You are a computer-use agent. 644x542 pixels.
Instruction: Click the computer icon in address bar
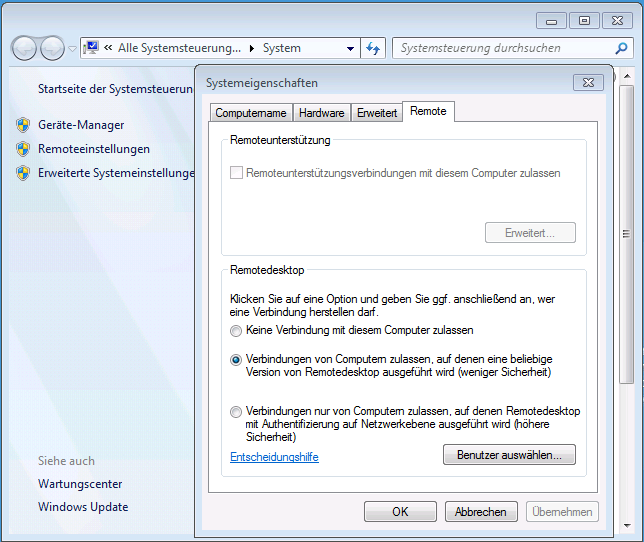pos(92,48)
